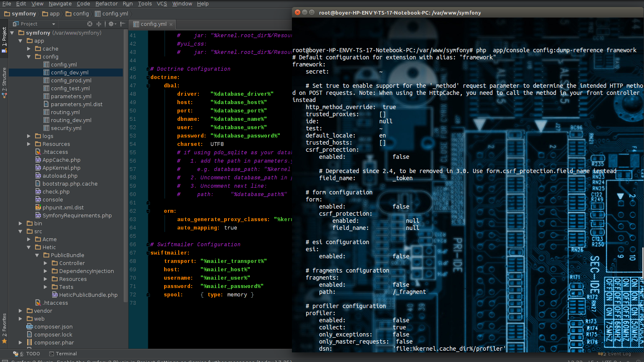644x362 pixels.
Task: Click the config.yml icon in breadcrumb bar
Action: tap(98, 13)
